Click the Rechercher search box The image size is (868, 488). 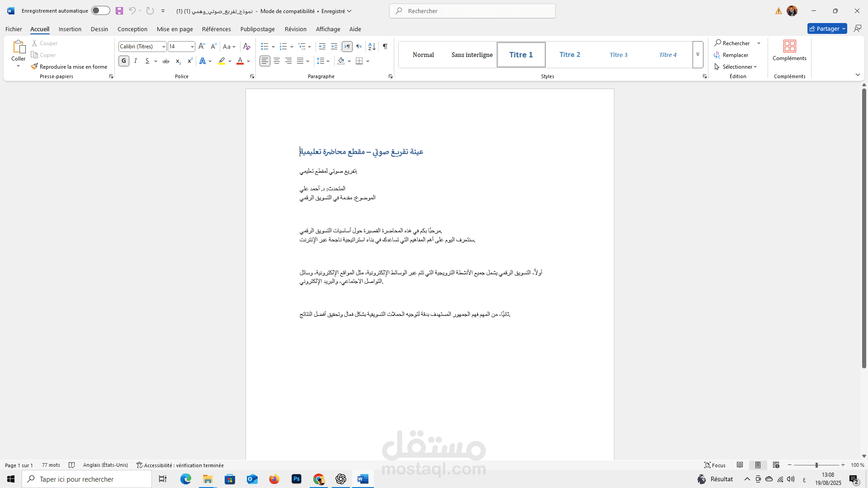coord(472,11)
